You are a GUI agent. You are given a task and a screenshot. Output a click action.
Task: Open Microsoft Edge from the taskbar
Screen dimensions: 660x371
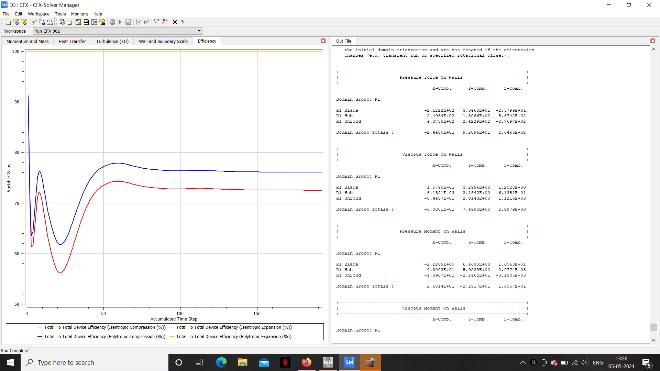point(221,362)
